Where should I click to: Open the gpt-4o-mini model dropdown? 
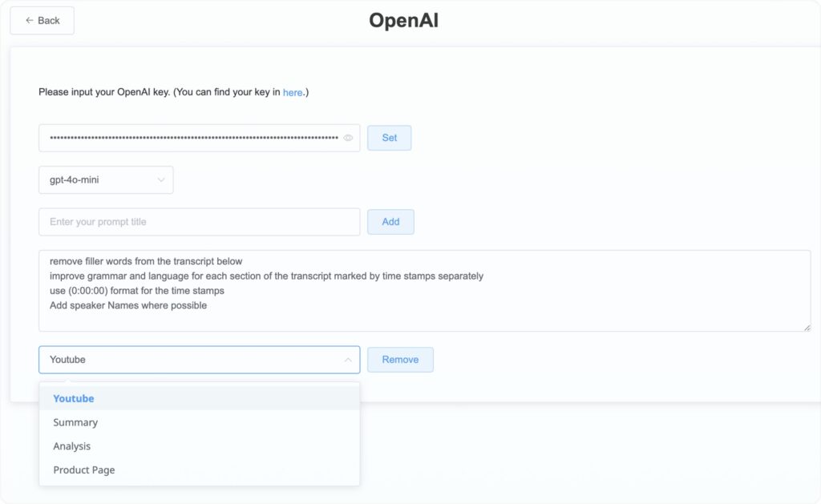coord(105,180)
